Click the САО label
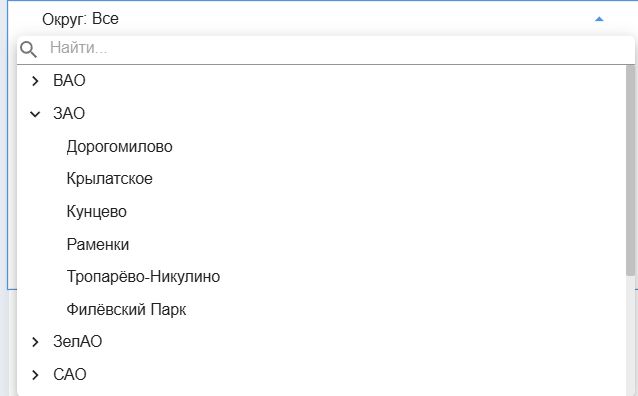638x396 pixels. click(70, 374)
